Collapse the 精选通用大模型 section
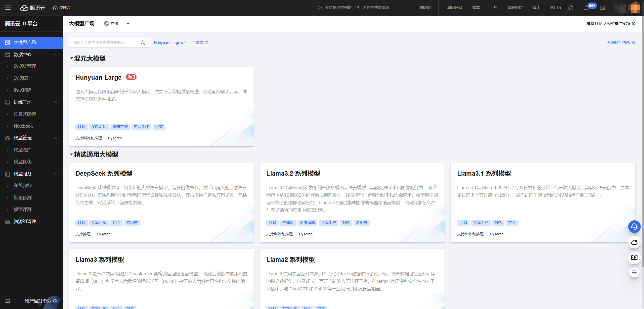Viewport: 644px width, 309px height. [72, 154]
